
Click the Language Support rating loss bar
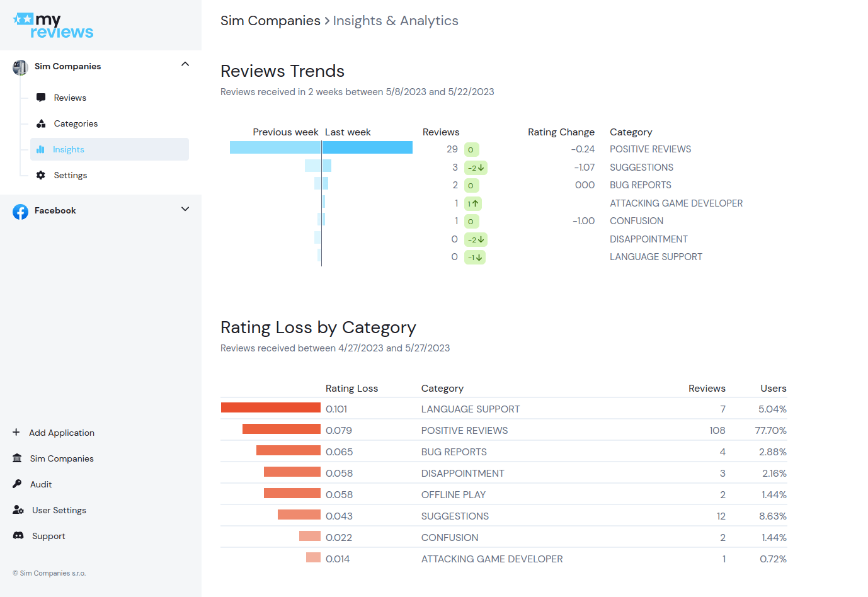point(271,408)
